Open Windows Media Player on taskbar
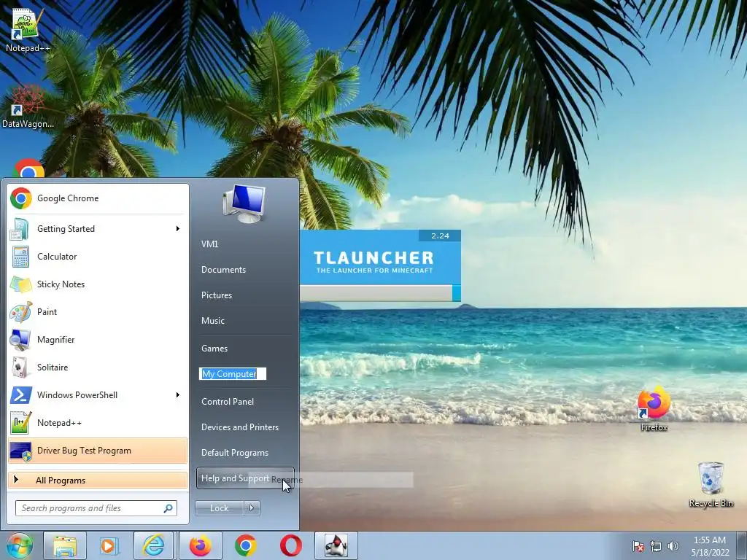 pos(109,545)
